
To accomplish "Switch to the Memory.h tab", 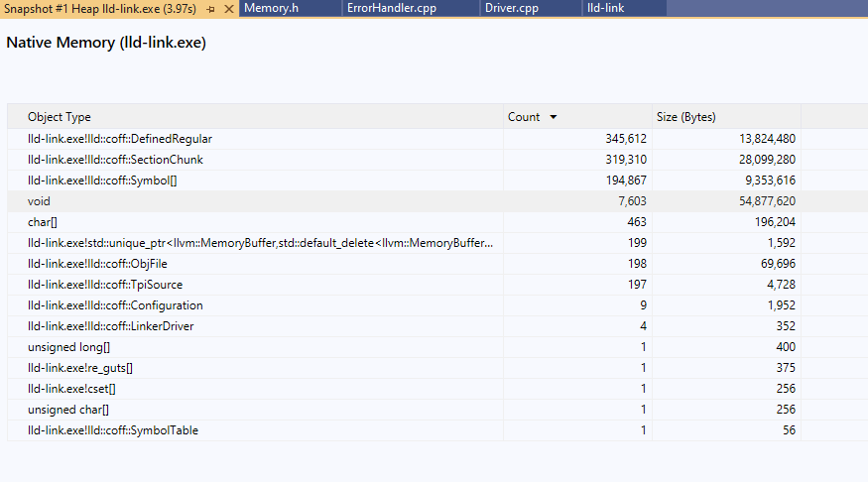I will [290, 8].
